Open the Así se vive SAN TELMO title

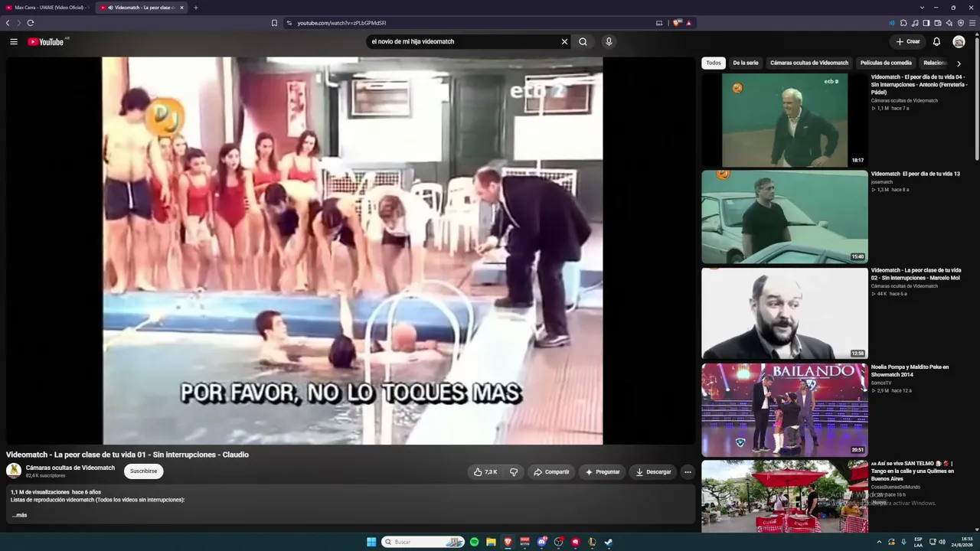[913, 471]
